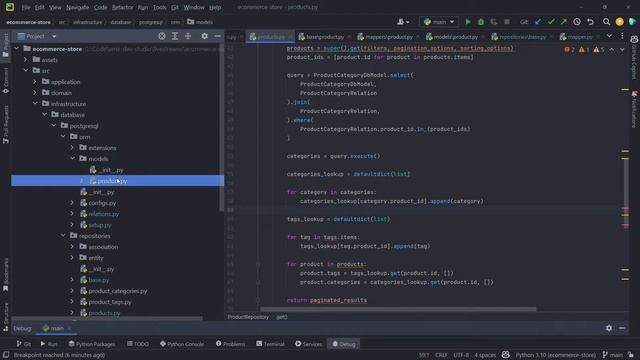Switch to the models/product.py editor tab

(x=452, y=37)
